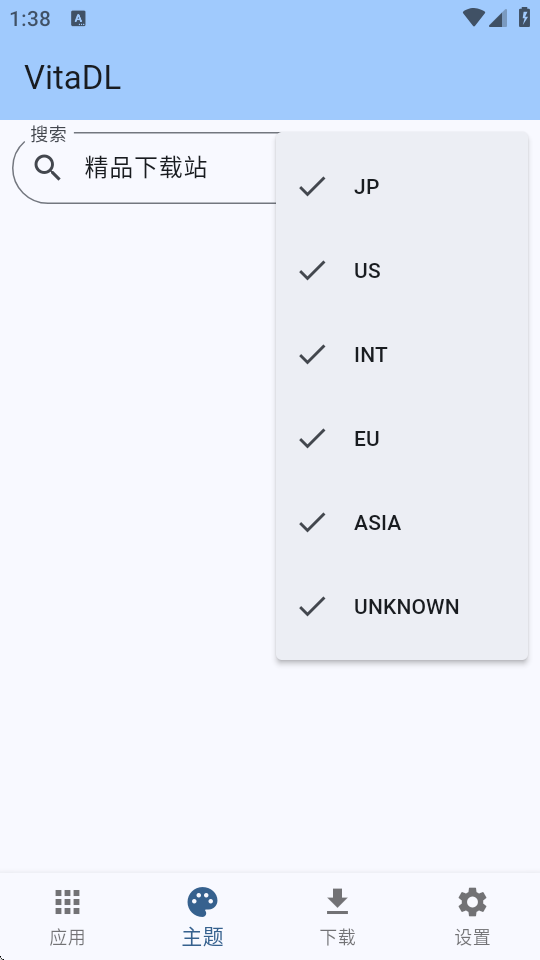The image size is (540, 960).
Task: Uncheck the US region checkmark
Action: 312,270
